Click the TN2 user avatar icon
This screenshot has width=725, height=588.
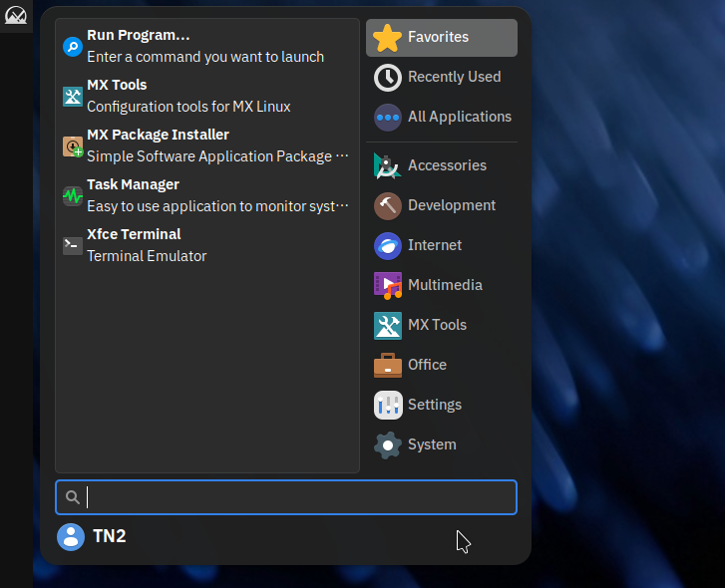(x=71, y=537)
